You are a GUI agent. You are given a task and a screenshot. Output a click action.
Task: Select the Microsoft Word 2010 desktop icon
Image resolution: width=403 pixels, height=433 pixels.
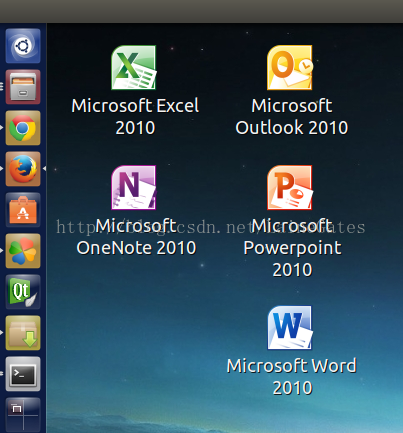[290, 328]
